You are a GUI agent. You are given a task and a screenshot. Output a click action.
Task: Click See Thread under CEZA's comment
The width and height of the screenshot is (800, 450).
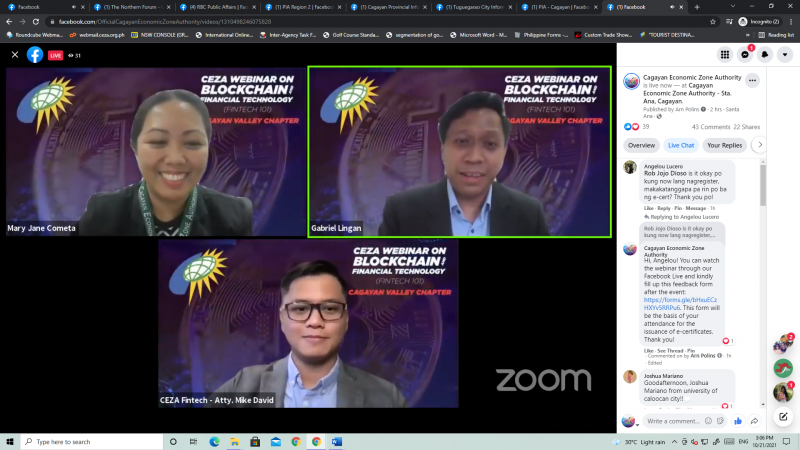(670, 351)
